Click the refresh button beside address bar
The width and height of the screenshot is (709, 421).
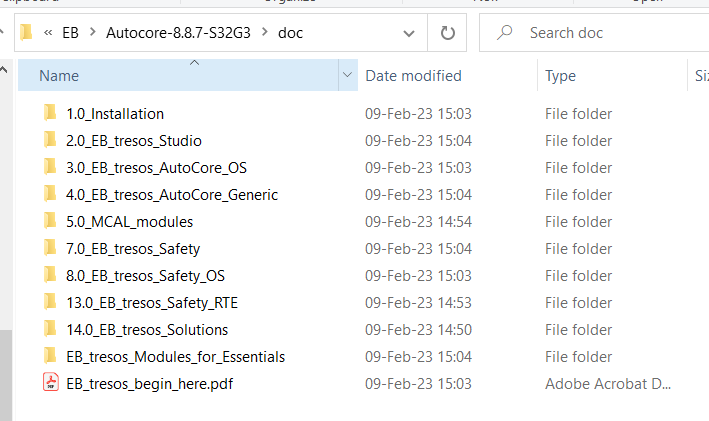pos(446,33)
